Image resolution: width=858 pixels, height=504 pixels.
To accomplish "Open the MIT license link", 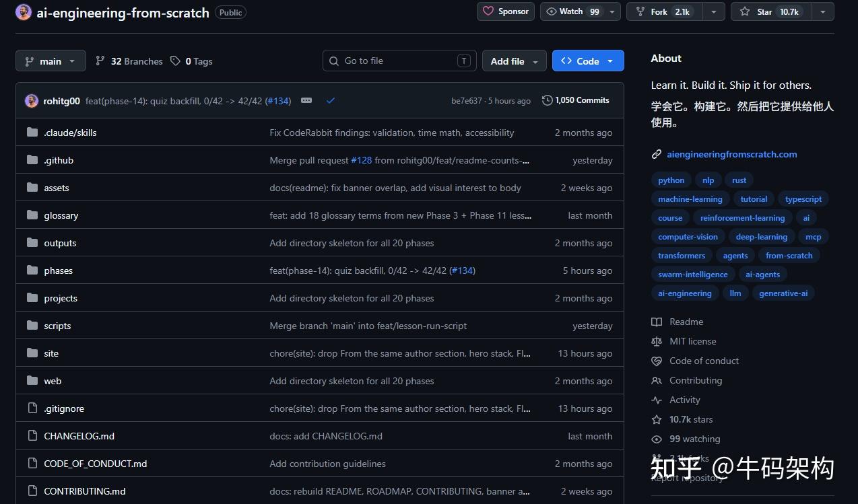I will 693,342.
